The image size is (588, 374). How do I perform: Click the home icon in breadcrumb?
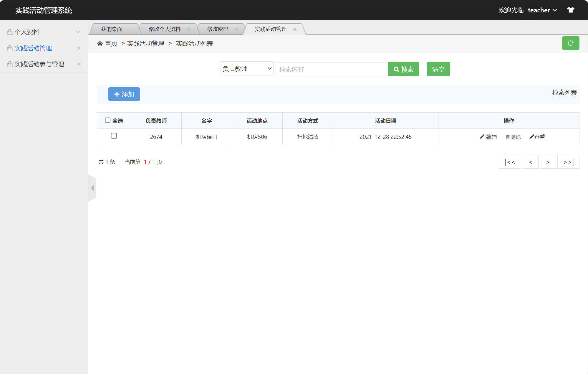(100, 43)
